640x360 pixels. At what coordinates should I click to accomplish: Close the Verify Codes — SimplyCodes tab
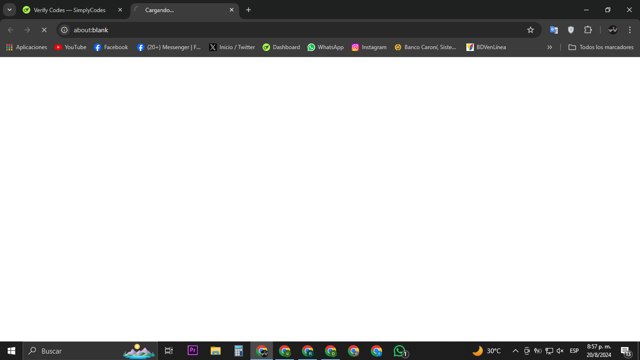tap(120, 10)
